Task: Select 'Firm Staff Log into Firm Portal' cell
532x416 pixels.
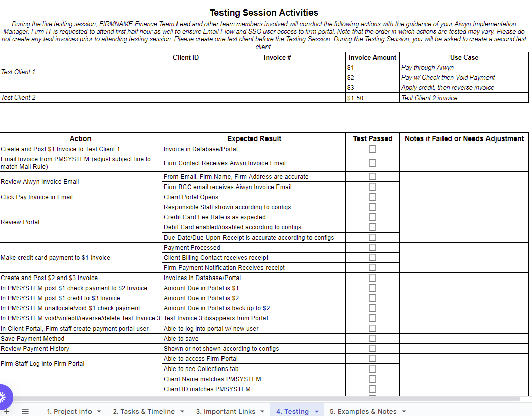Action: coord(81,364)
